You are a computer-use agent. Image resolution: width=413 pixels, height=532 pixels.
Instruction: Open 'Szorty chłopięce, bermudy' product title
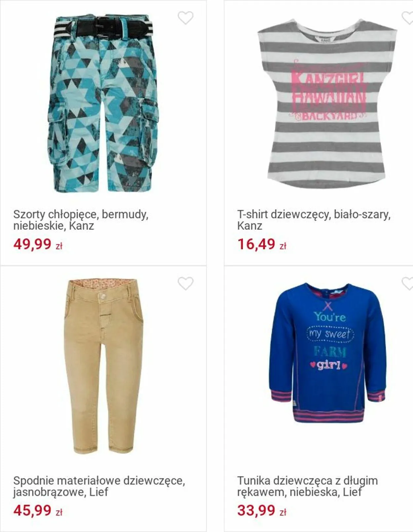[81, 220]
